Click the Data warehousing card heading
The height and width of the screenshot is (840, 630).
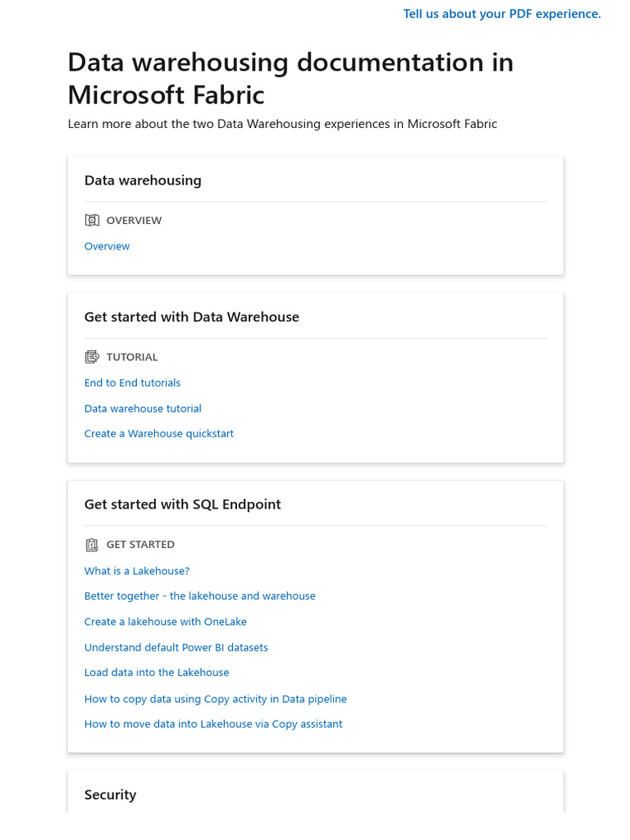143,180
